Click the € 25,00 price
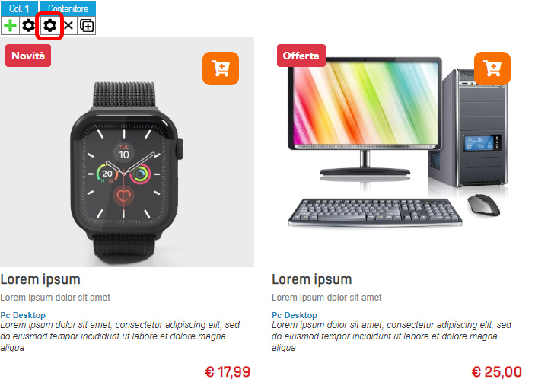This screenshot has width=535, height=392. (496, 372)
